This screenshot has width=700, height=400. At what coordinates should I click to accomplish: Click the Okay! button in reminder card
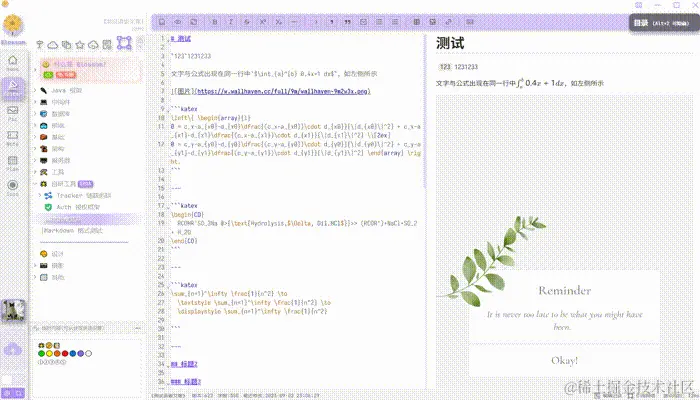(564, 360)
